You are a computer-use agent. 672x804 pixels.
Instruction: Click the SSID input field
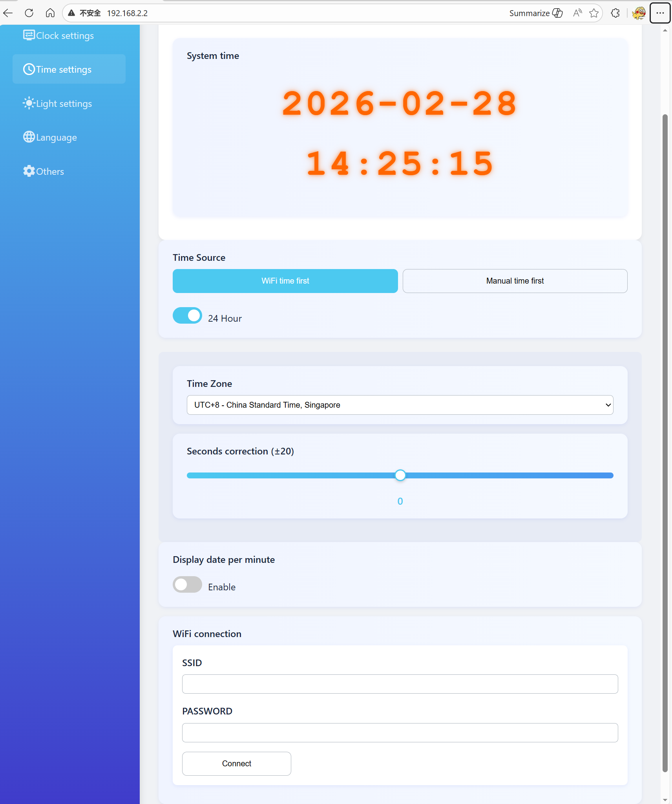[400, 684]
